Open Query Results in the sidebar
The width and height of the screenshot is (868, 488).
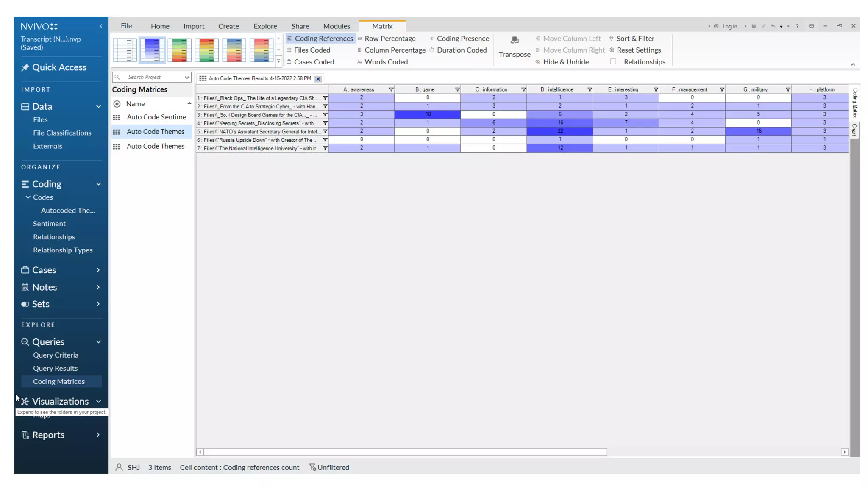[x=55, y=368]
